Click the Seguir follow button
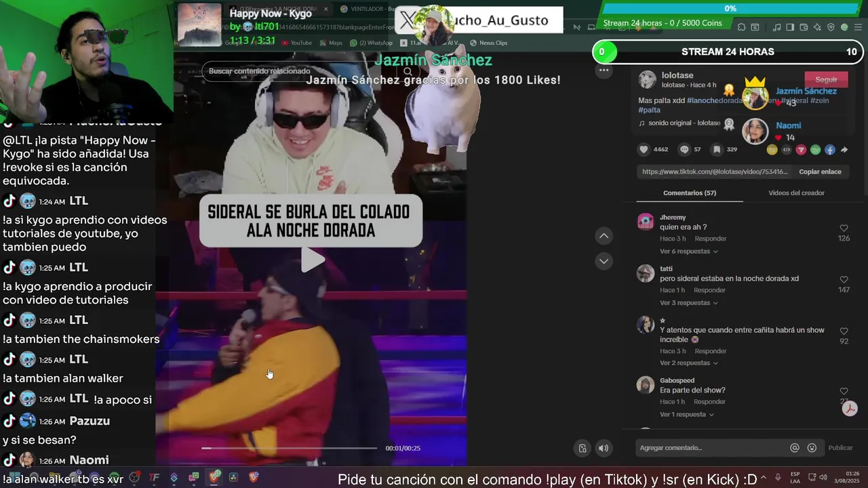The image size is (868, 488). pyautogui.click(x=826, y=80)
